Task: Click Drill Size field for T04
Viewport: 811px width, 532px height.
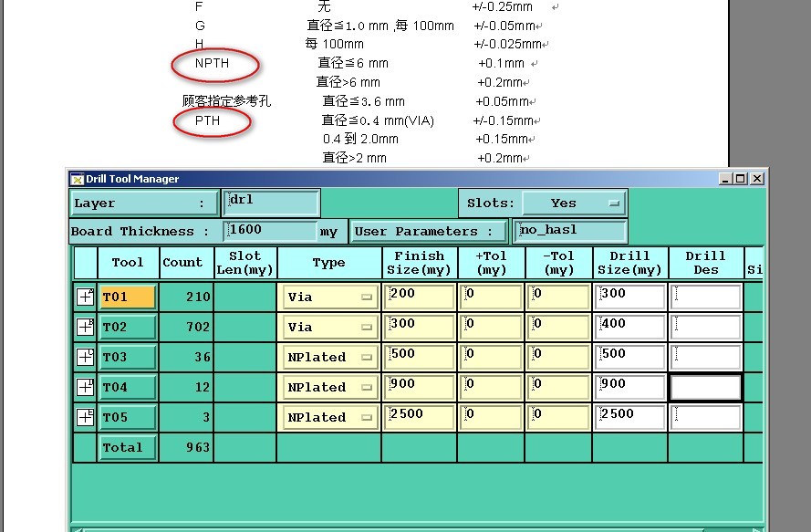Action: tap(629, 387)
